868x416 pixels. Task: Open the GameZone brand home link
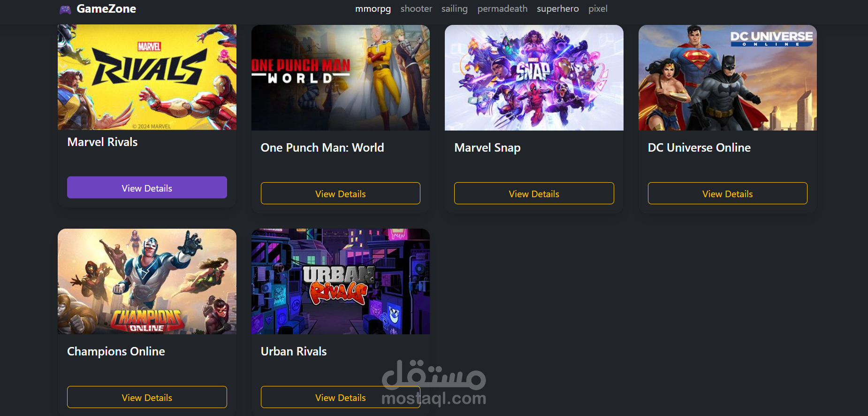[x=98, y=9]
